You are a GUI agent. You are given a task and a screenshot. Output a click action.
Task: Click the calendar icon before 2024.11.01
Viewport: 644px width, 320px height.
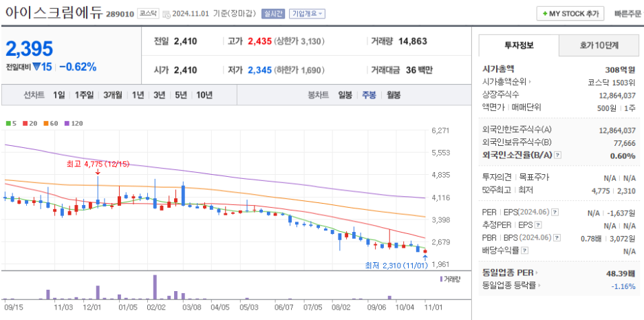[167, 14]
